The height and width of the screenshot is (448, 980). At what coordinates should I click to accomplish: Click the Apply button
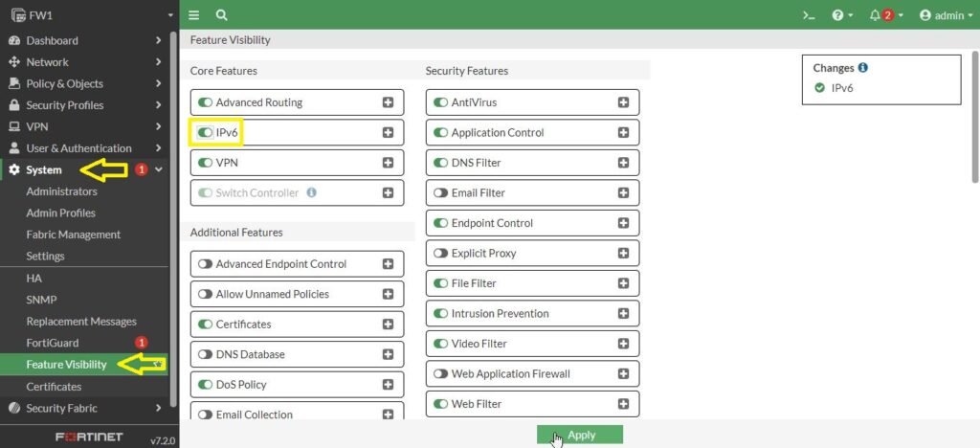580,435
